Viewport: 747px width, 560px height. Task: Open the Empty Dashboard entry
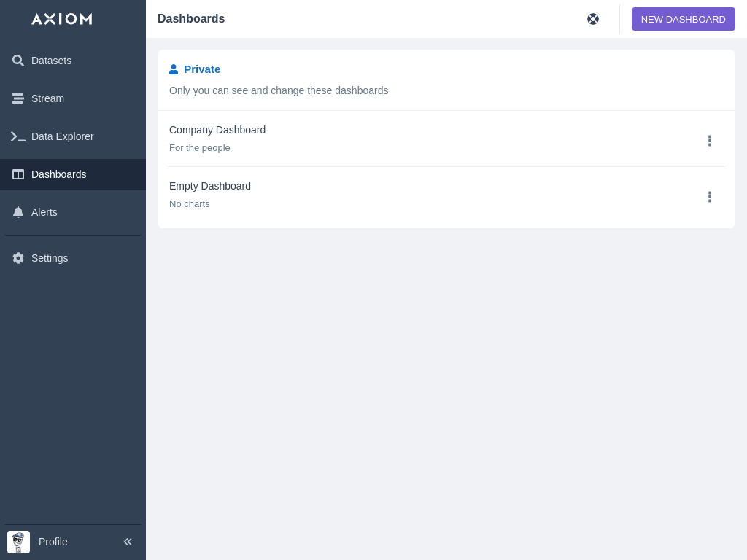coord(210,186)
